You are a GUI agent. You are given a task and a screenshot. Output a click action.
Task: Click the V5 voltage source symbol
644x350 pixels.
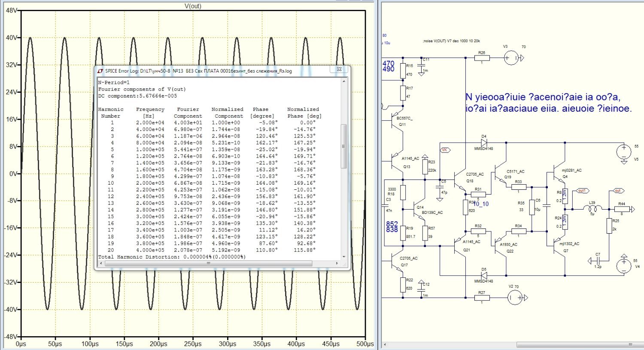pyautogui.click(x=624, y=152)
